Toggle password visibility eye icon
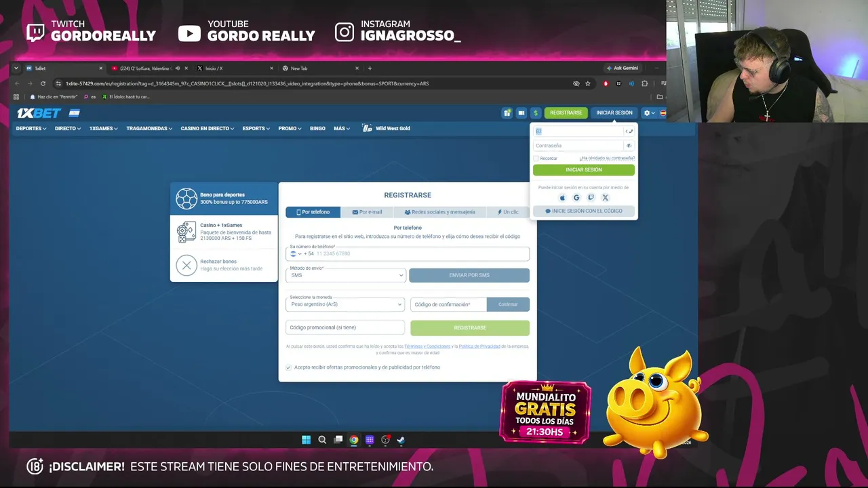Screen dimensions: 868x488 pos(629,146)
